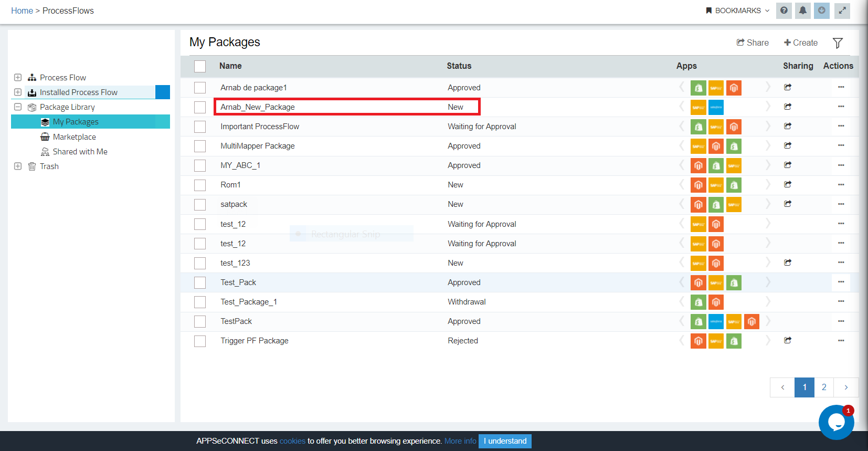
Task: Click the I understand cookie button
Action: click(x=505, y=441)
